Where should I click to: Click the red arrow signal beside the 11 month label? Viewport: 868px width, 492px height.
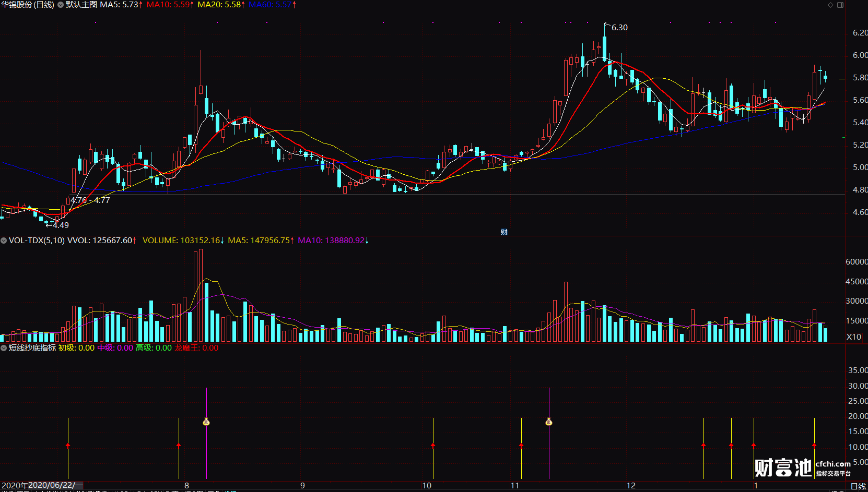tap(521, 446)
